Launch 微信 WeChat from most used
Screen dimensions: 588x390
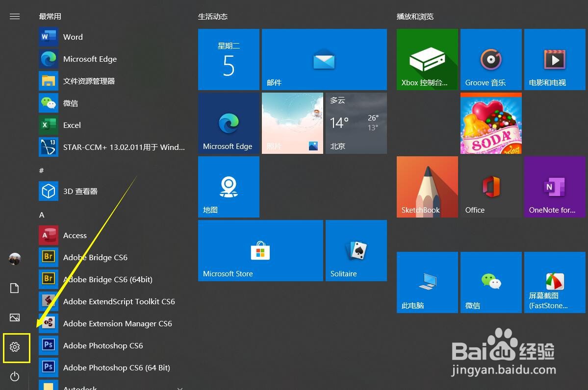coord(71,103)
